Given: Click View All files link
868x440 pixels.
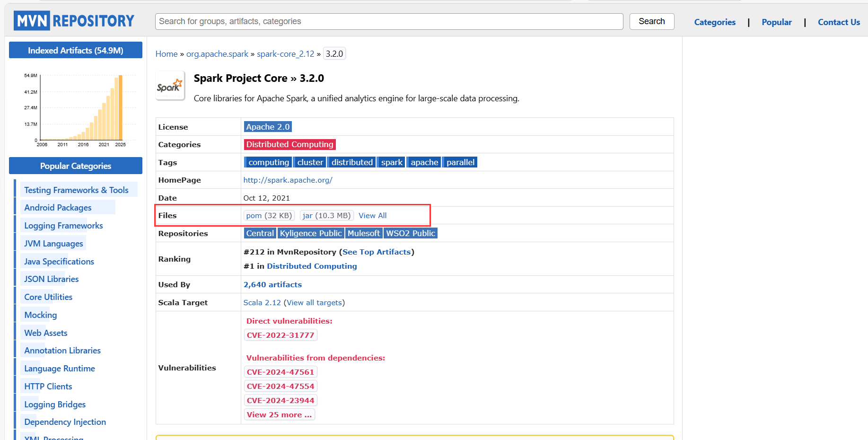Looking at the screenshot, I should 372,216.
